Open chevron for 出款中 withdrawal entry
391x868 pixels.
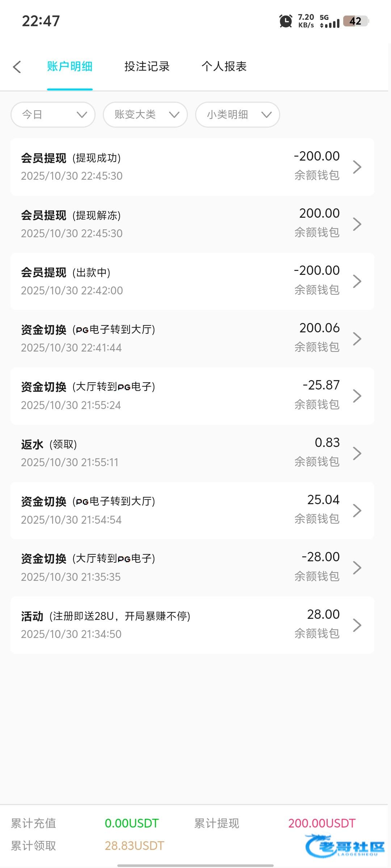coord(357,281)
